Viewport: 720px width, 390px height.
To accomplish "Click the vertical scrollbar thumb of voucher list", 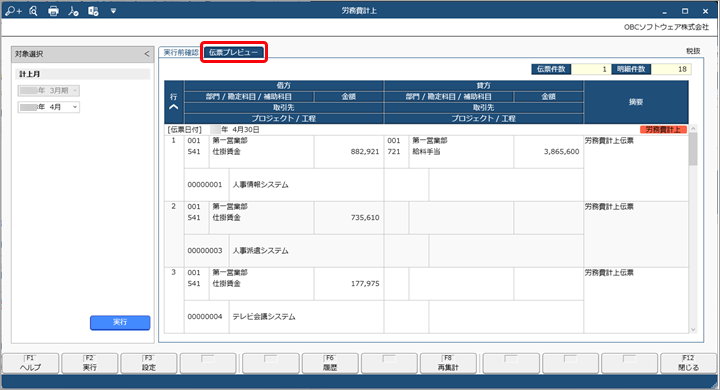I will click(x=693, y=149).
